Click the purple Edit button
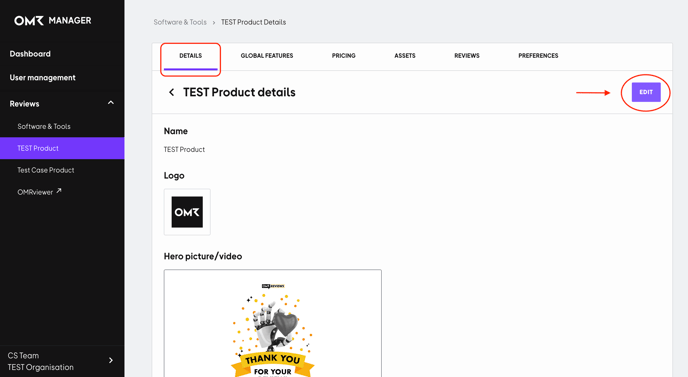Screen dimensions: 688x377 click(x=646, y=92)
